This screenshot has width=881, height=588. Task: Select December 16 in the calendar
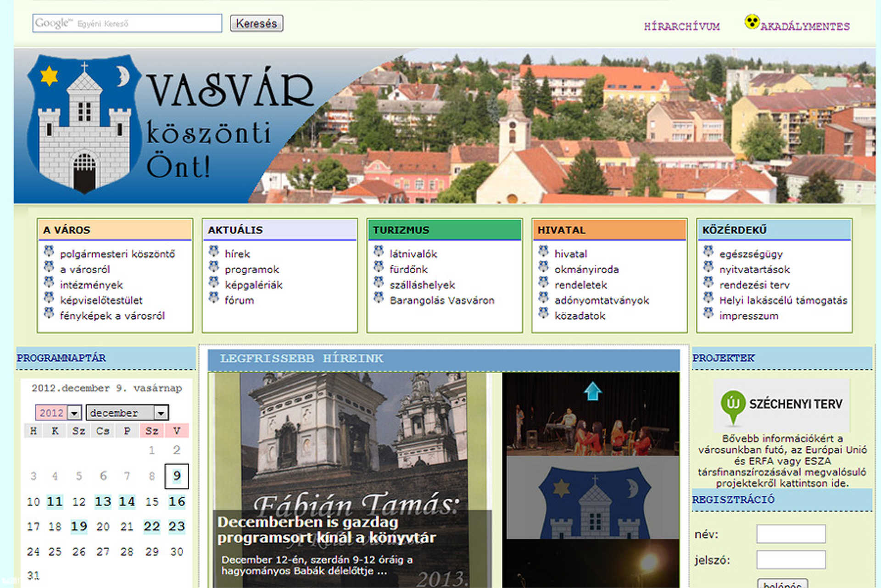click(177, 502)
